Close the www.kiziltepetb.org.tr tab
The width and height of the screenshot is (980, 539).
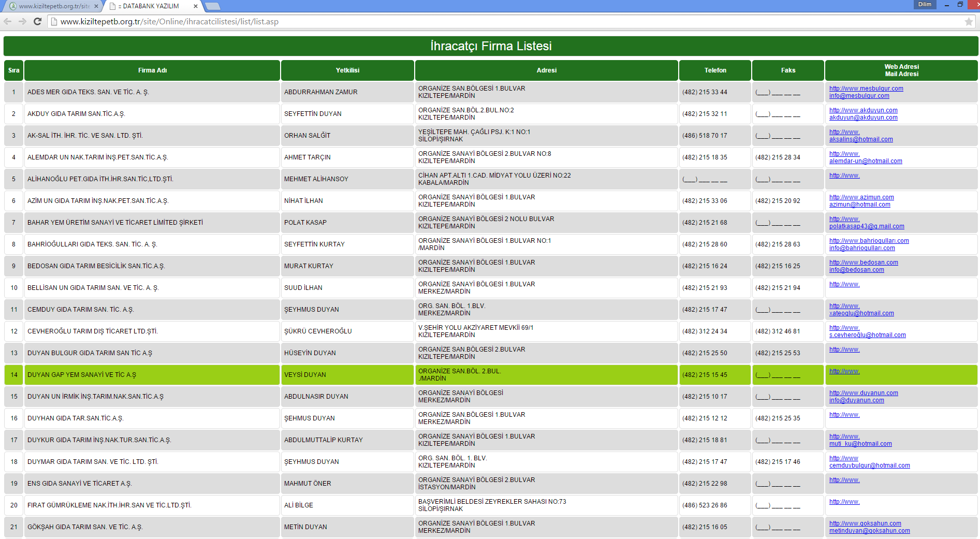pyautogui.click(x=96, y=6)
